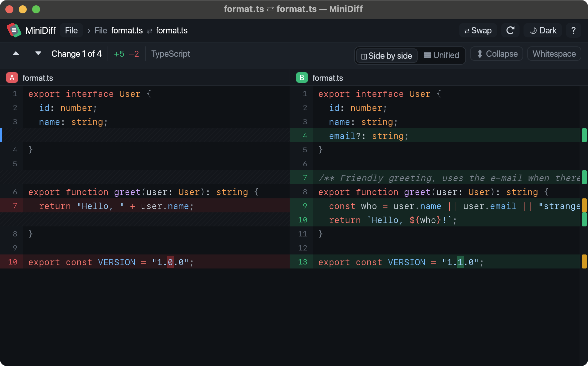Open the File menu
Screen dimensions: 588x366
[71, 30]
